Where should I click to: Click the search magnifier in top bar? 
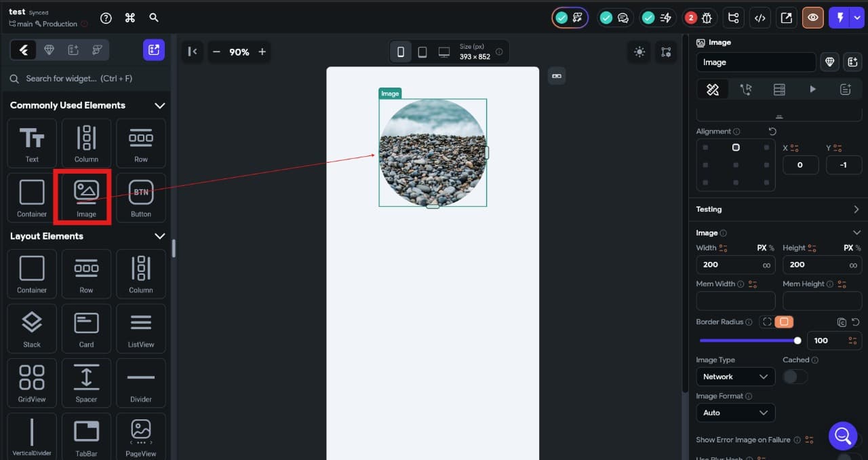coord(154,18)
